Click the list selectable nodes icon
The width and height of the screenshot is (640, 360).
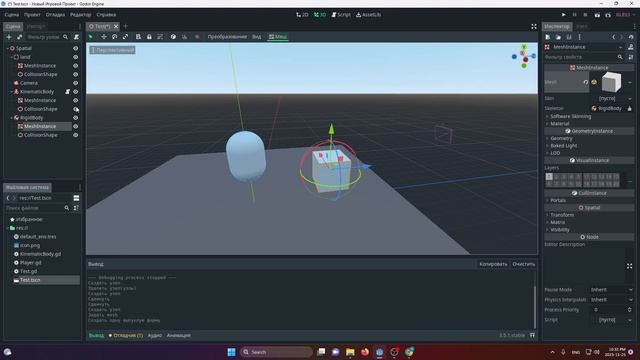[x=138, y=37]
